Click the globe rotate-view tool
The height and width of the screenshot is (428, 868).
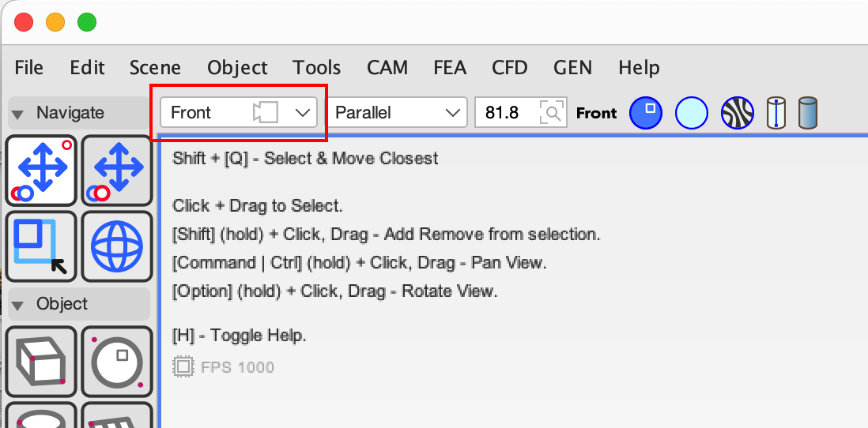pos(116,246)
